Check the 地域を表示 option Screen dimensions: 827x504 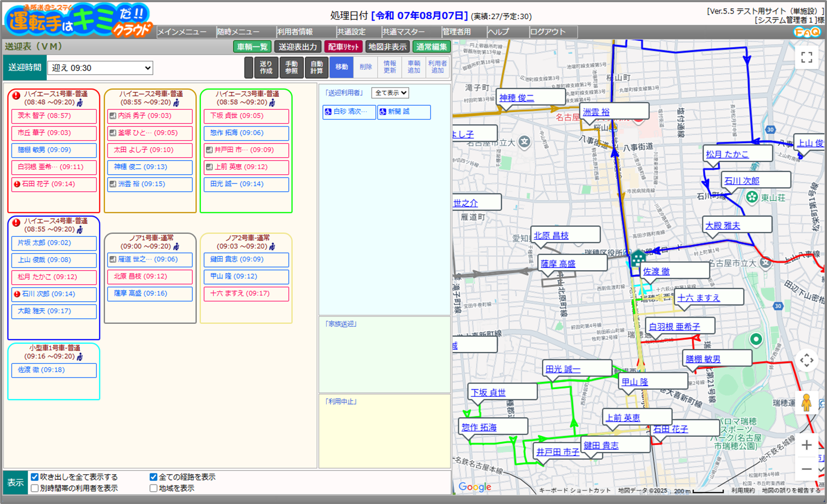tap(154, 488)
